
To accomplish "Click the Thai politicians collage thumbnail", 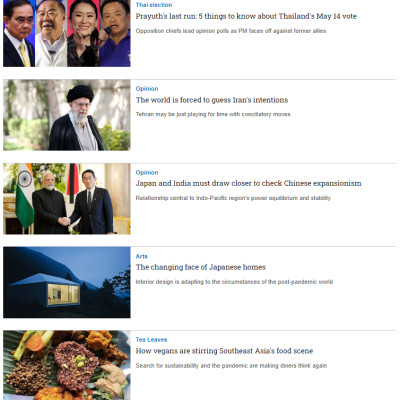I will click(x=67, y=33).
